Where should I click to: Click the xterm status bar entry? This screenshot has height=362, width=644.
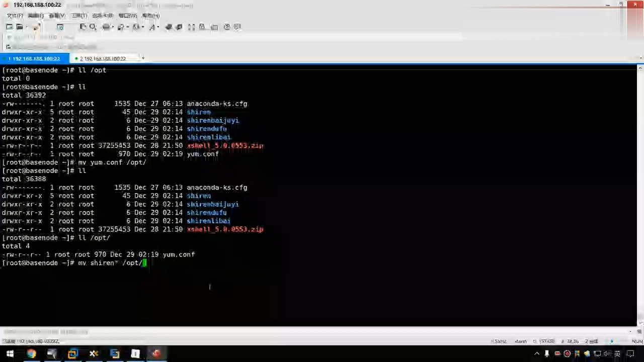pos(521,341)
